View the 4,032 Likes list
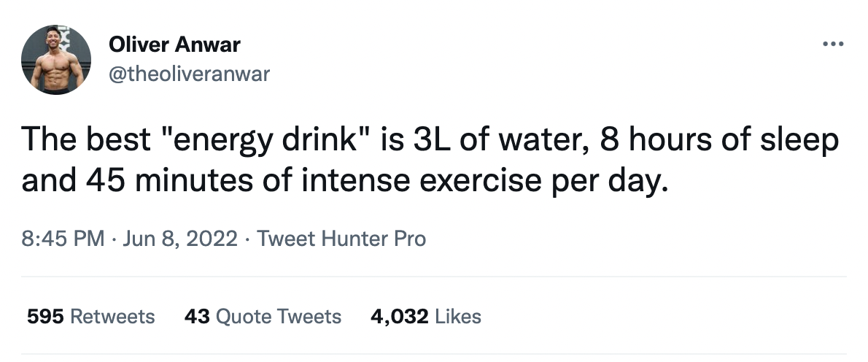The height and width of the screenshot is (362, 868). [426, 316]
